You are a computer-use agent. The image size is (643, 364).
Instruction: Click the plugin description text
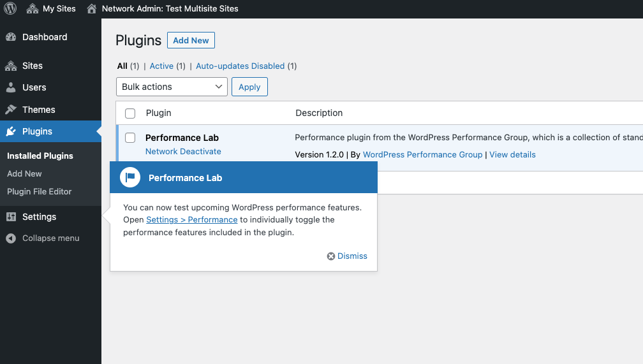(469, 137)
